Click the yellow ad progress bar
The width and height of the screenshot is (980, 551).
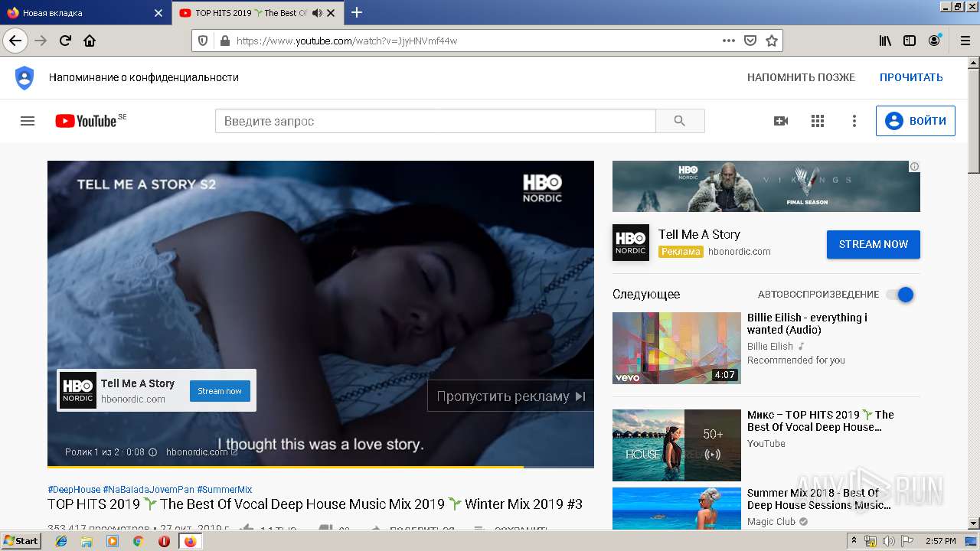[286, 466]
